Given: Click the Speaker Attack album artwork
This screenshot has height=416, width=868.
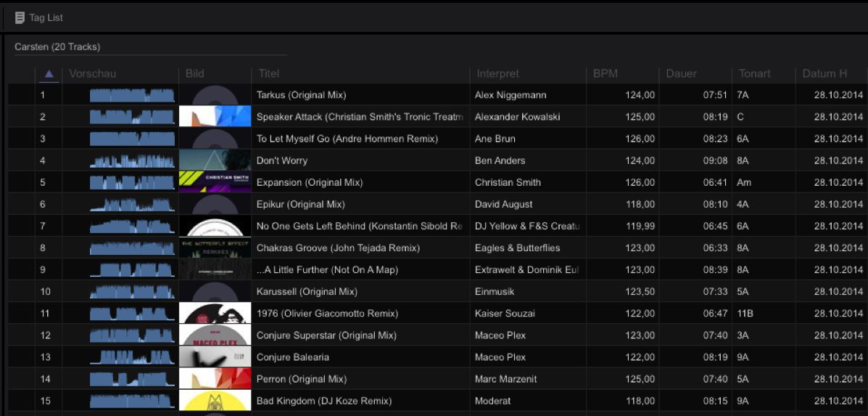Looking at the screenshot, I should tap(215, 117).
